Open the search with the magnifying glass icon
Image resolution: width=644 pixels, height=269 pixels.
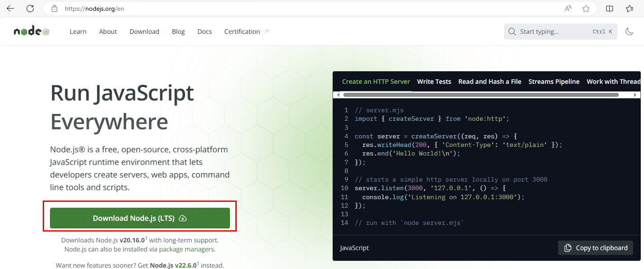512,31
